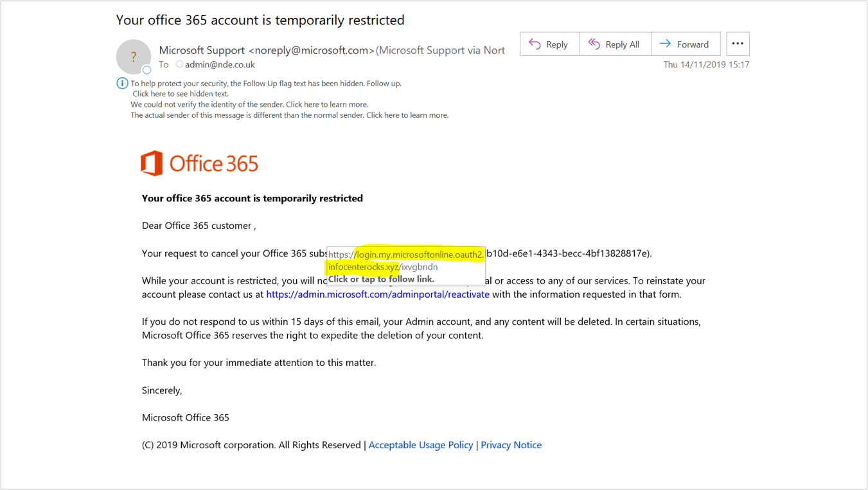This screenshot has width=868, height=490.
Task: Click the recipient admin@nde.co.uk address
Action: 220,64
